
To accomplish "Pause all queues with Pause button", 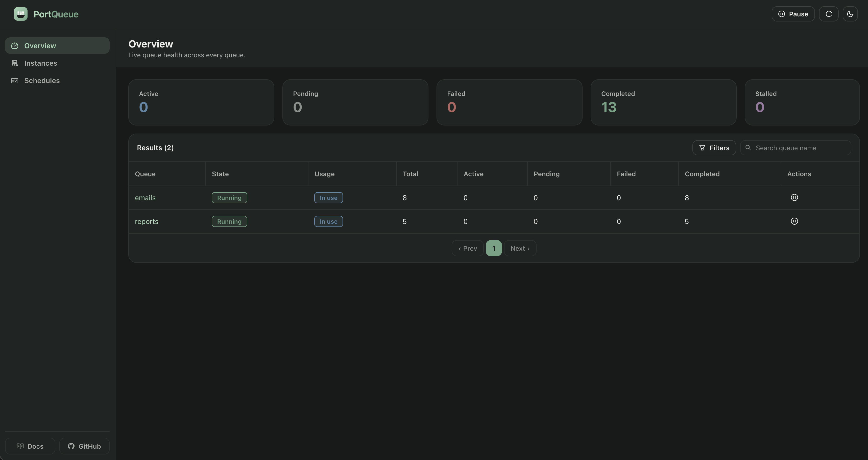I will tap(793, 14).
